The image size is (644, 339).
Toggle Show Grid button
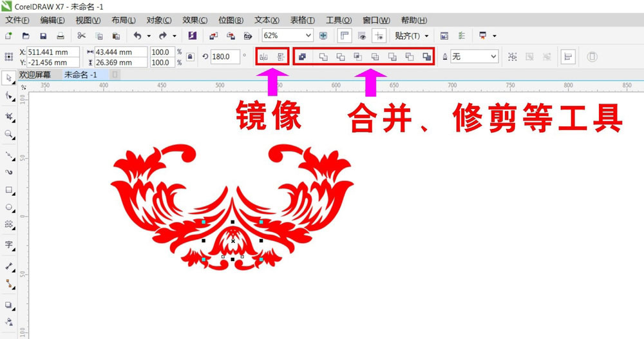coord(362,35)
